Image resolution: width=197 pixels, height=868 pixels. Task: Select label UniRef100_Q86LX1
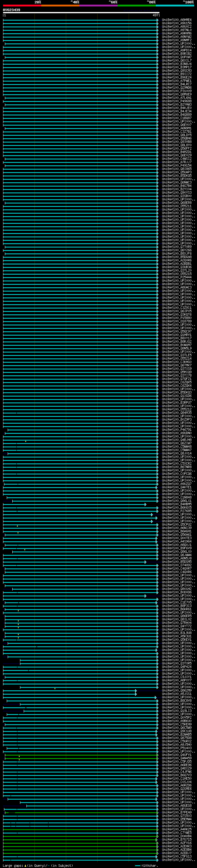177,501
